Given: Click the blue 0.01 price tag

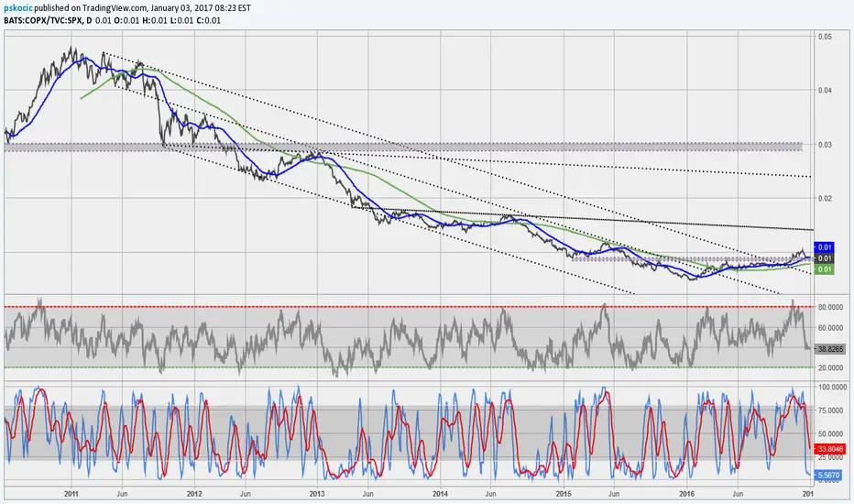Looking at the screenshot, I should pos(825,247).
